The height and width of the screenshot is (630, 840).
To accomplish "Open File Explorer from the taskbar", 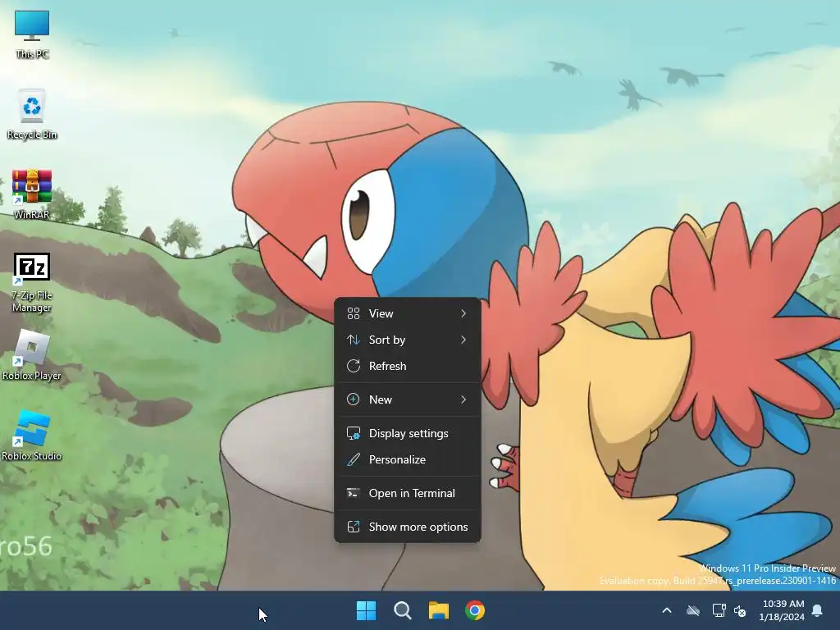I will point(439,610).
